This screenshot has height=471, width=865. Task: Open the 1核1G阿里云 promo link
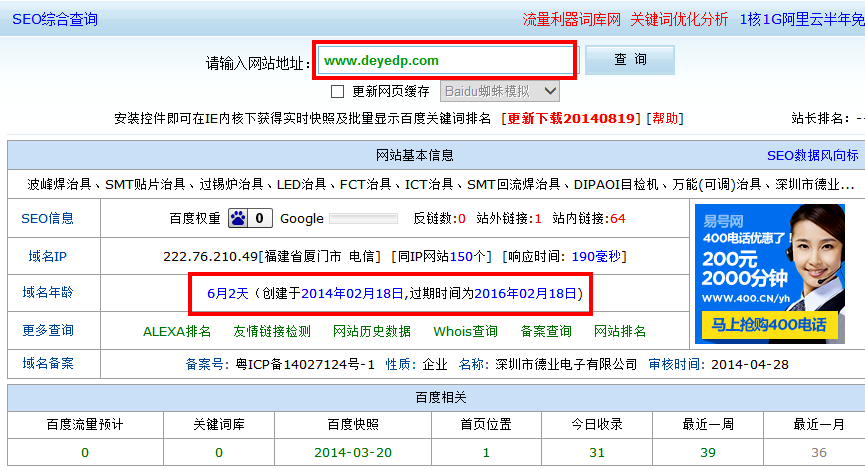tap(802, 19)
